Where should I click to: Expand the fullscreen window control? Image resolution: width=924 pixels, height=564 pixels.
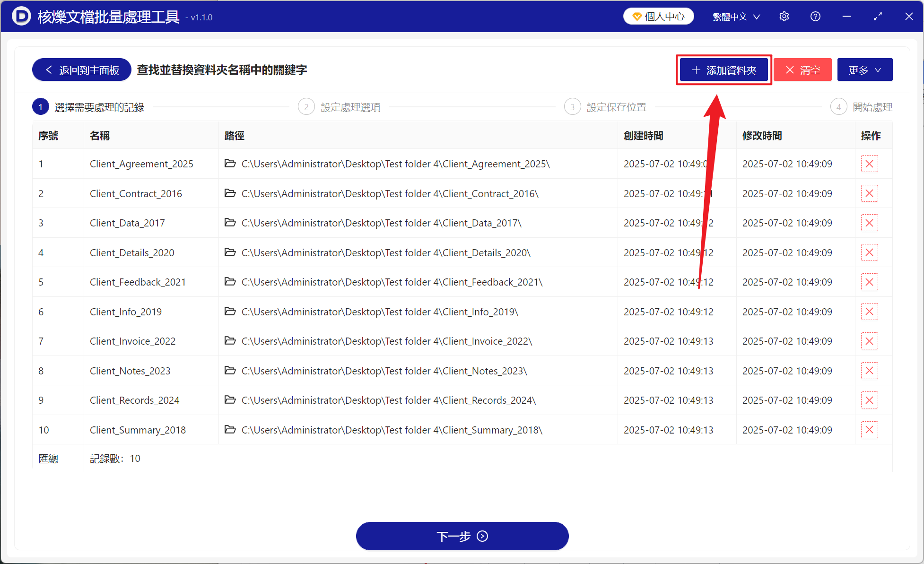(x=878, y=16)
